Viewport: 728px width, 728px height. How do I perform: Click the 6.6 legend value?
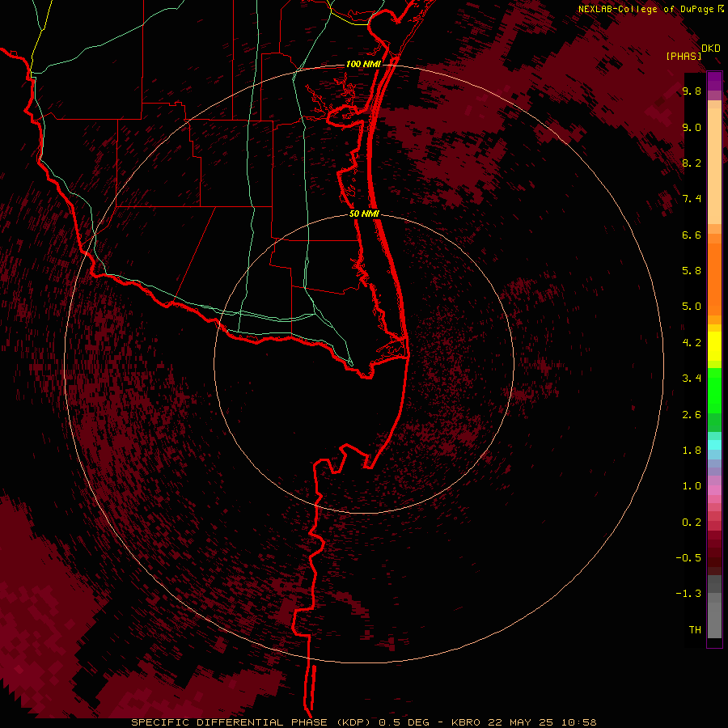692,235
